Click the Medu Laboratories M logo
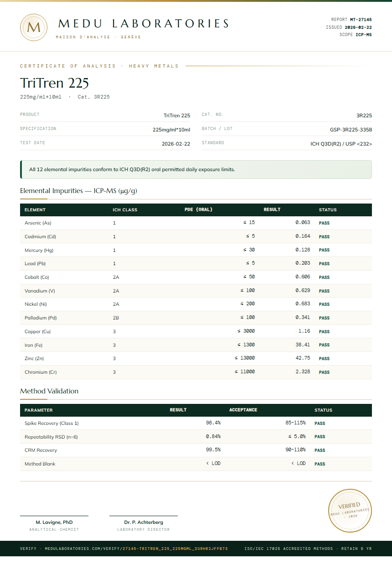 coord(34,27)
